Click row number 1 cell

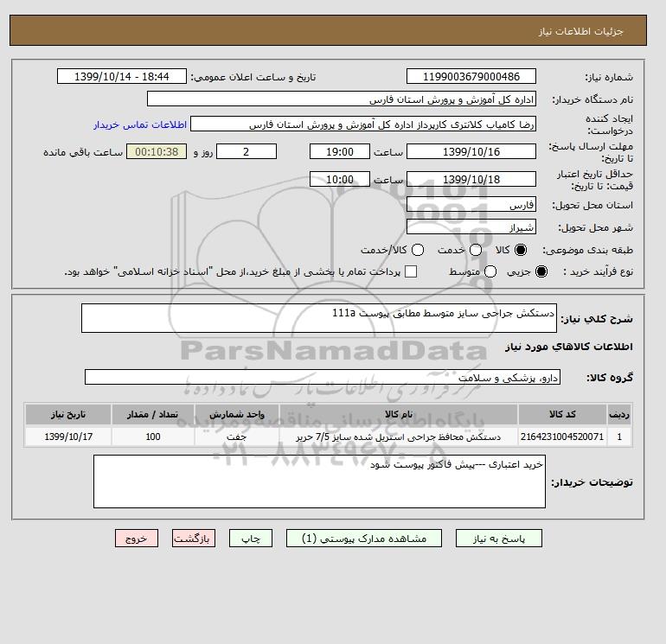click(619, 437)
